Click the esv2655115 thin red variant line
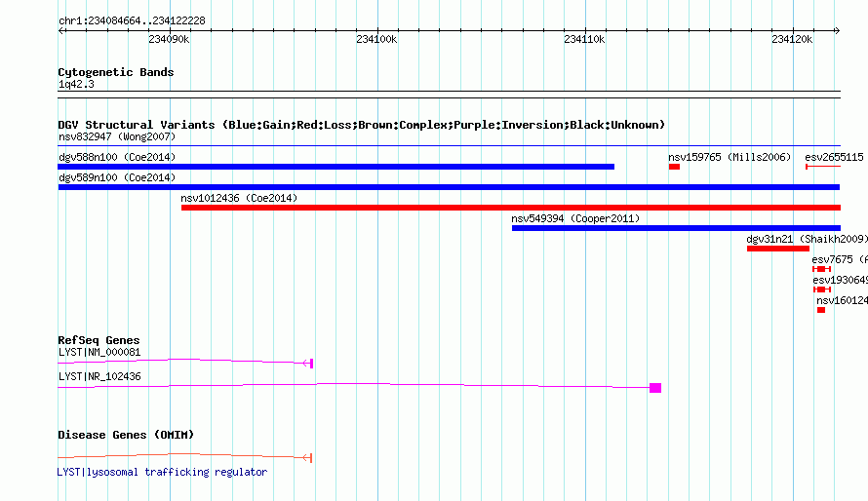Viewport: 868px width, 501px height. pos(823,167)
